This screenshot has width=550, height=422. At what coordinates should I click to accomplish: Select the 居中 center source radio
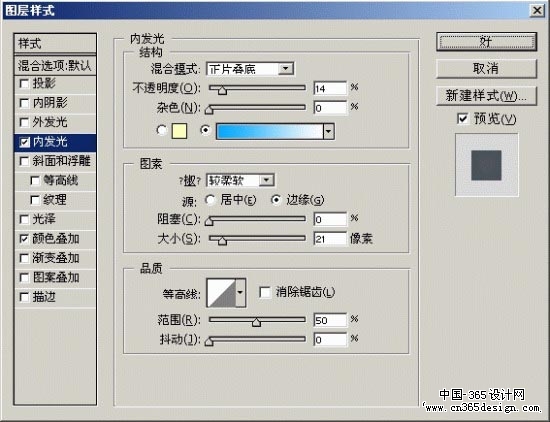[210, 200]
